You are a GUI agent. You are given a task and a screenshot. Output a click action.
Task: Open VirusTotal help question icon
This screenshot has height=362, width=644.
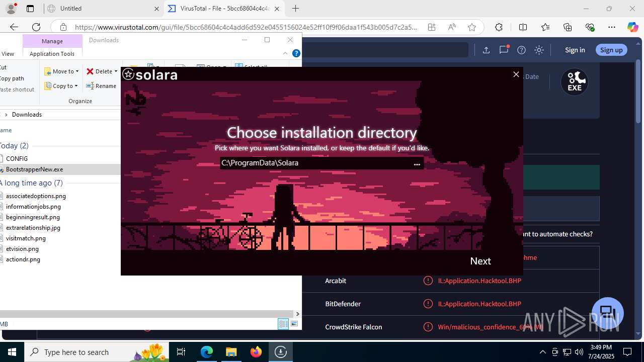[x=521, y=50]
